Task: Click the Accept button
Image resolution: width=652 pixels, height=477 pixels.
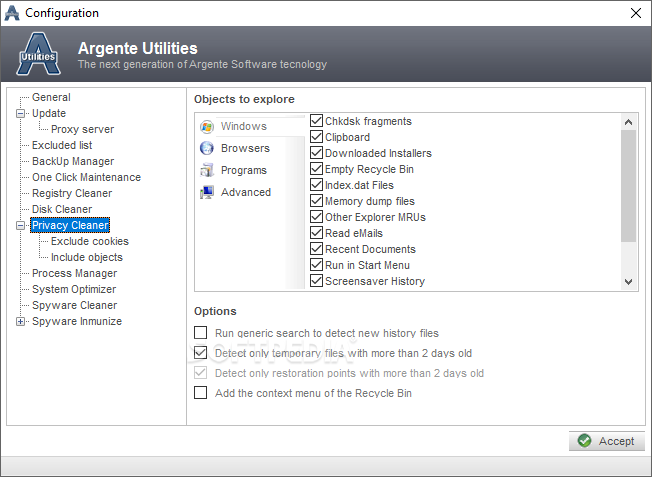Action: click(x=607, y=441)
